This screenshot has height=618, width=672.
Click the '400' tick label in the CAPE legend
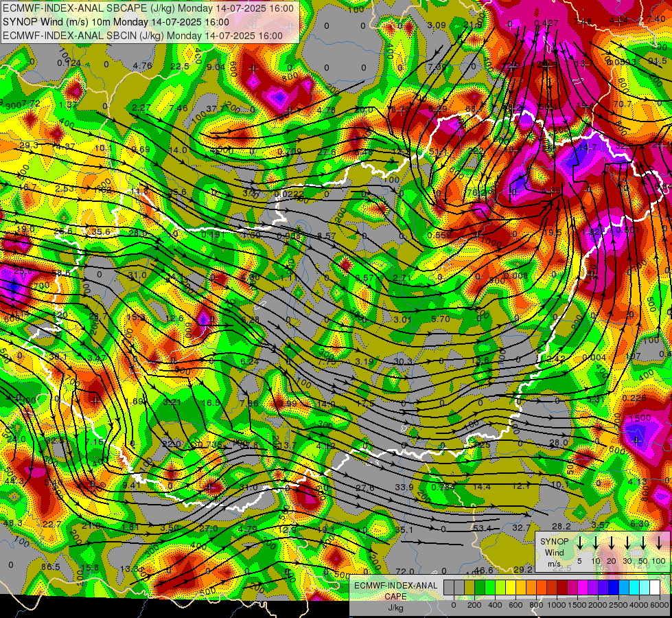pyautogui.click(x=495, y=605)
